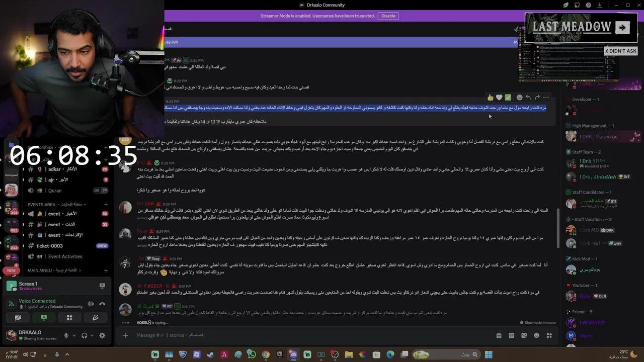Open emoji picker in message bar
This screenshot has height=362, width=644.
pyautogui.click(x=536, y=335)
